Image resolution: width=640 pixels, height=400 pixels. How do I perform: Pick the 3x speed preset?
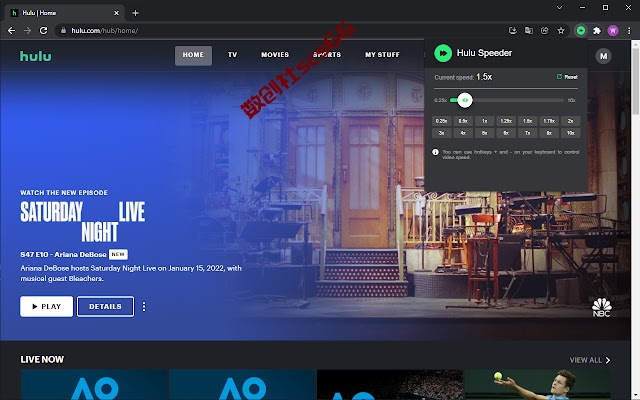click(442, 133)
